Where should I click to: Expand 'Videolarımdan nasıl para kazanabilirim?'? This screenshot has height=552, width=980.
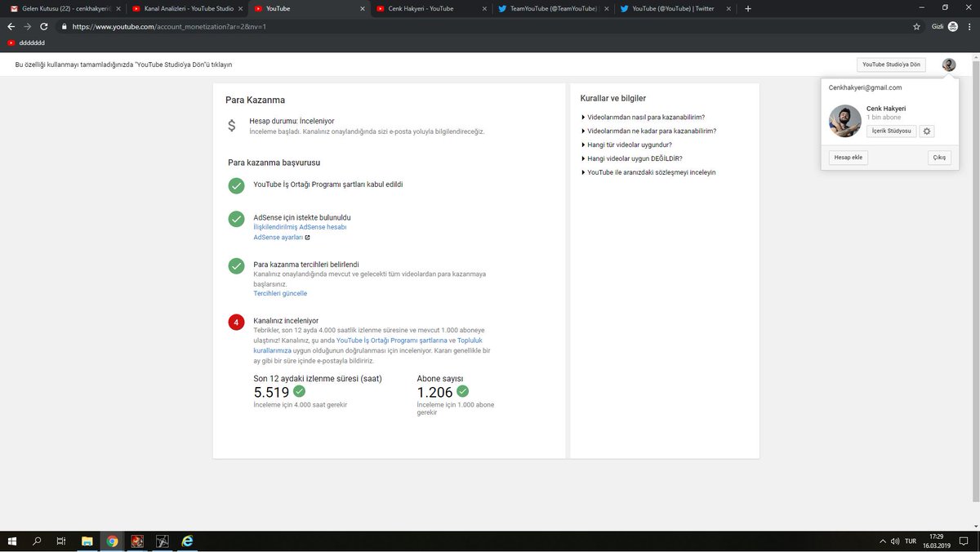pos(643,117)
